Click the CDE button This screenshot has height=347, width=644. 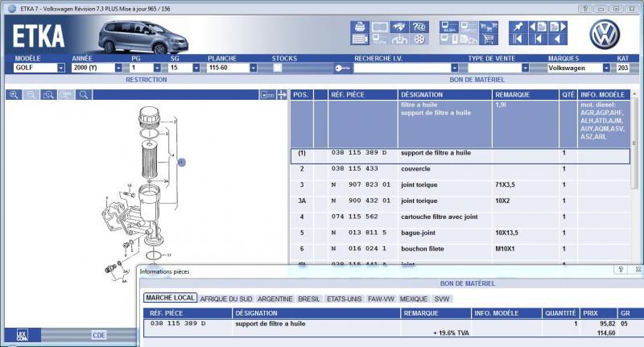coord(98,335)
